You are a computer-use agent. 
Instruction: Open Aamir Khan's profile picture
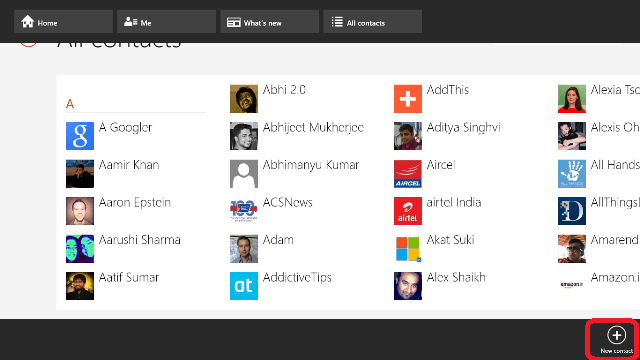pyautogui.click(x=80, y=173)
